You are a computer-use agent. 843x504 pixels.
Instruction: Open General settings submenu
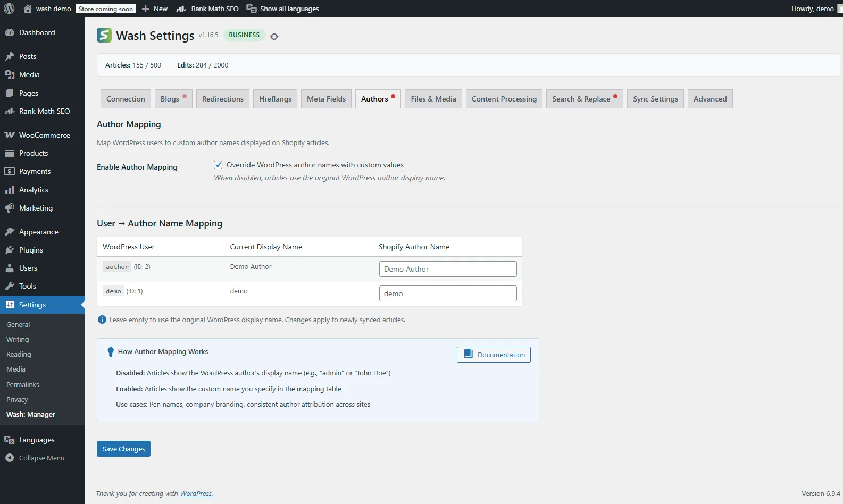[x=18, y=324]
